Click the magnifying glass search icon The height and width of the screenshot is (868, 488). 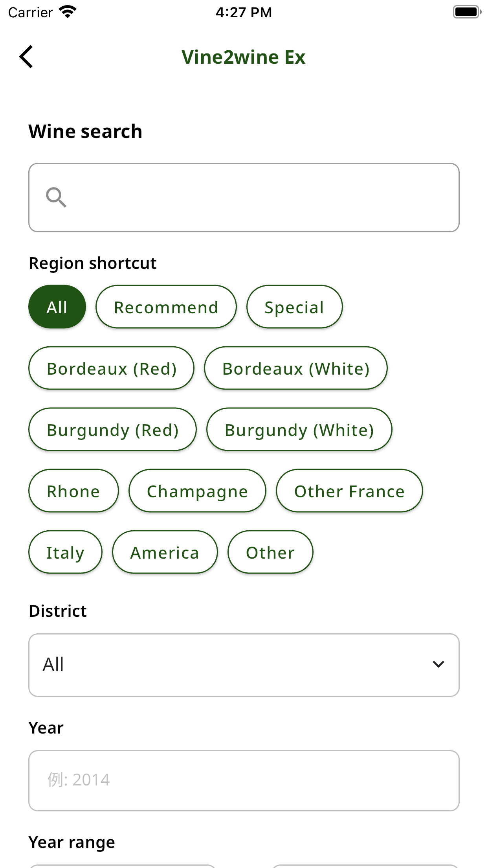click(x=56, y=197)
